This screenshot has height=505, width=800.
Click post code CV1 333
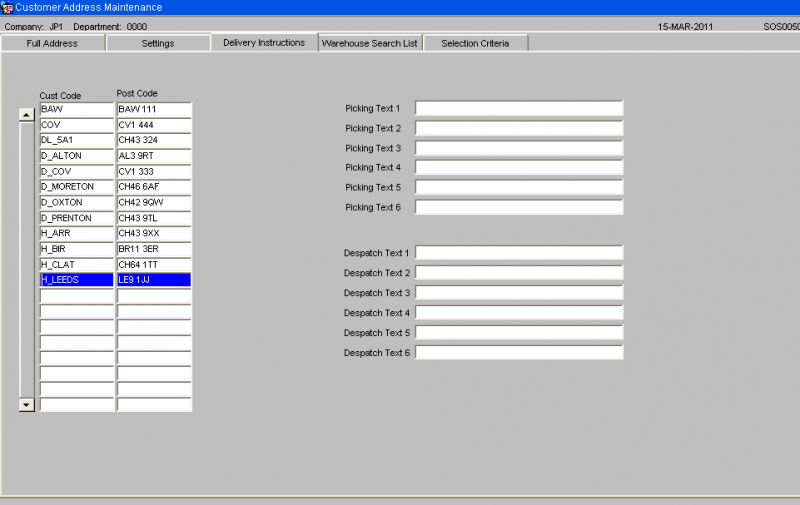tap(154, 171)
